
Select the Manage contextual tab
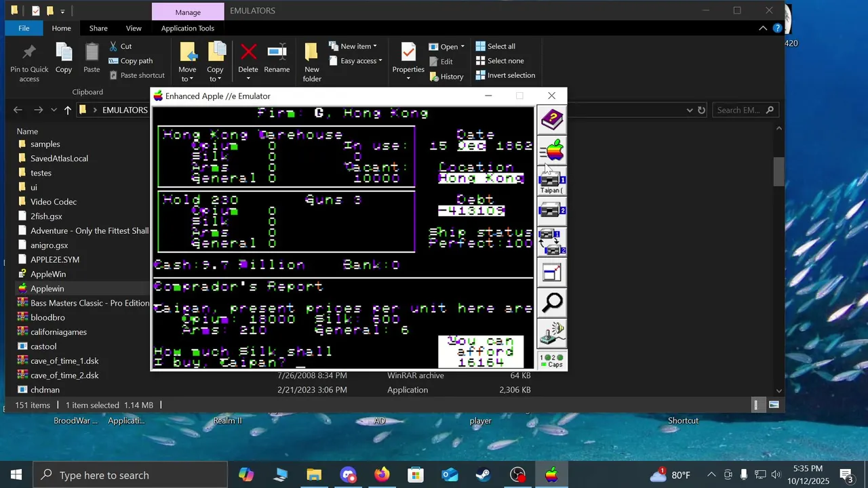pos(188,12)
